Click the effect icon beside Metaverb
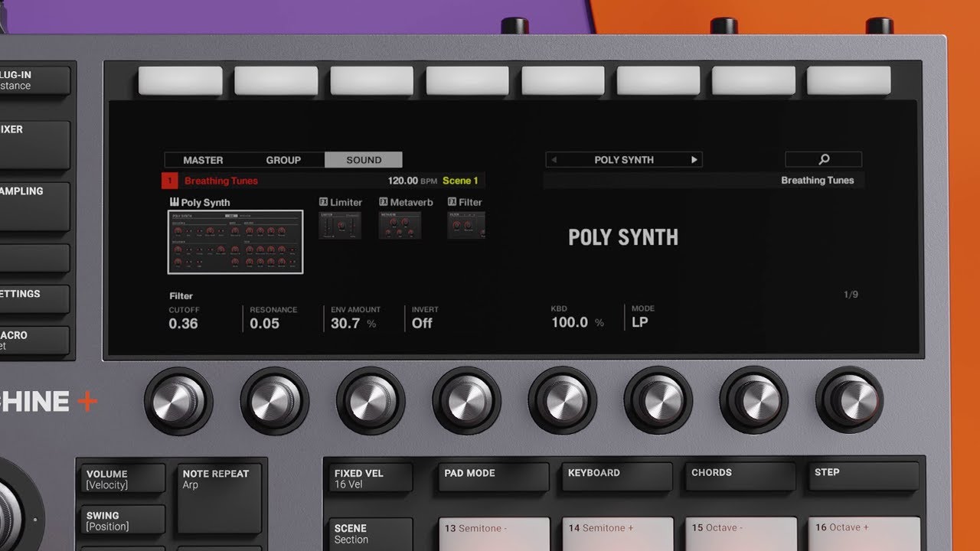Screen dimensions: 980x551 pos(383,202)
